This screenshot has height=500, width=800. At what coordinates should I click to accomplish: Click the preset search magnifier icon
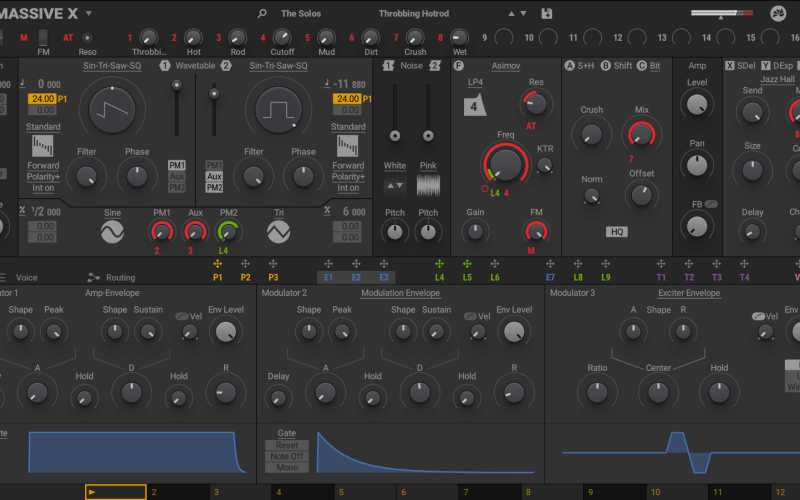coord(262,14)
